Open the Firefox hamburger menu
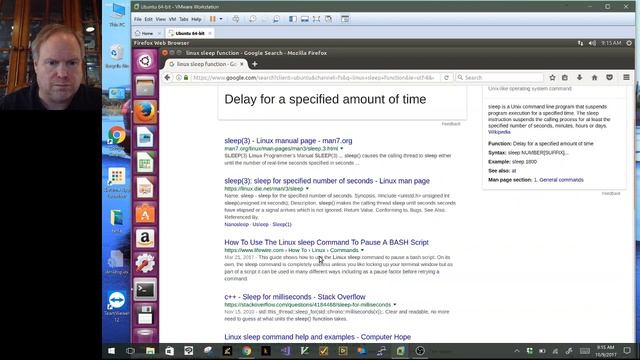This screenshot has width=640, height=360. click(626, 78)
